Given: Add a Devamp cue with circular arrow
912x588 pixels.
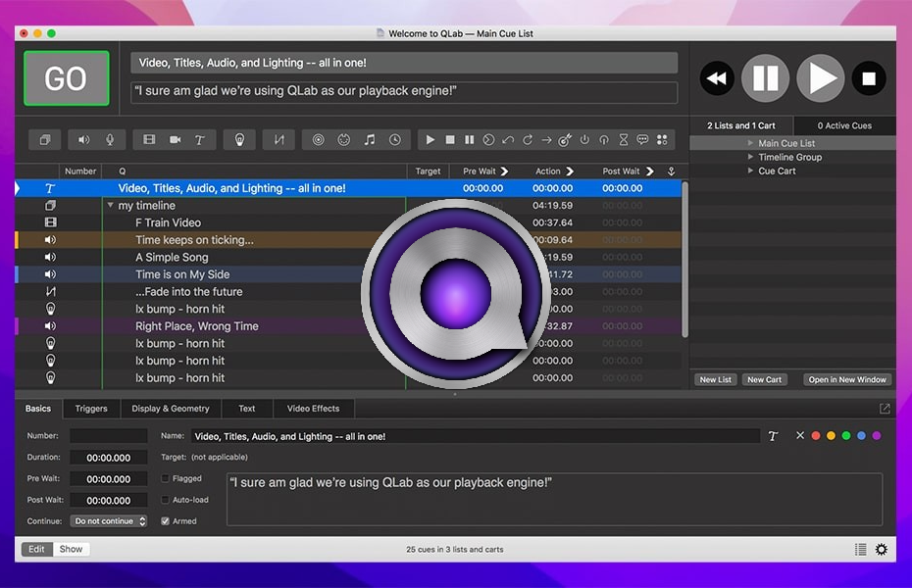Looking at the screenshot, I should pyautogui.click(x=528, y=140).
